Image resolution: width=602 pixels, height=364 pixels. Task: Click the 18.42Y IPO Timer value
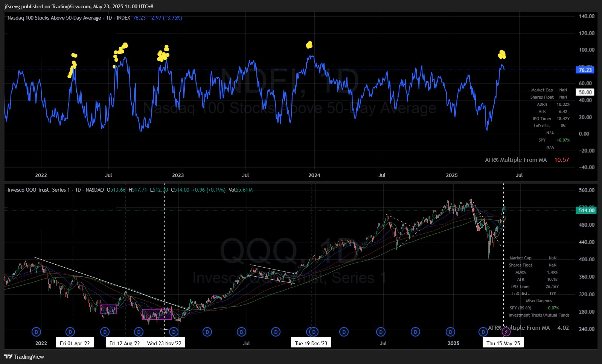click(x=563, y=119)
